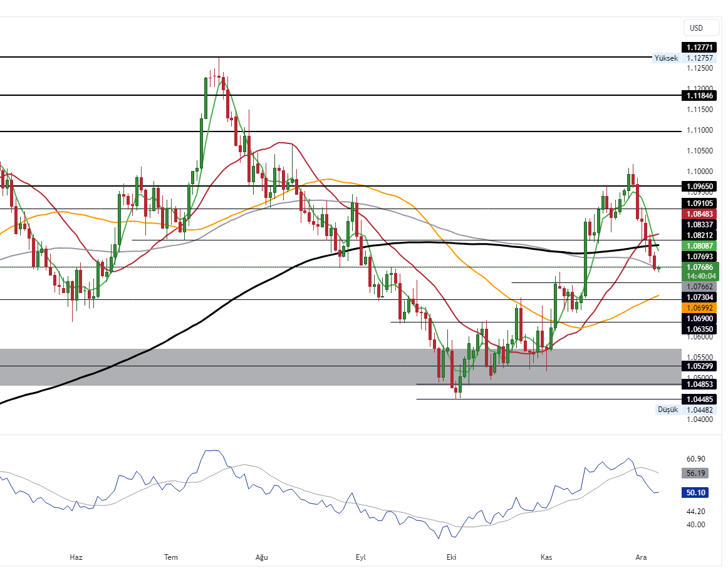Select the 1.09650 resistance level label
The image size is (728, 588).
pyautogui.click(x=700, y=187)
